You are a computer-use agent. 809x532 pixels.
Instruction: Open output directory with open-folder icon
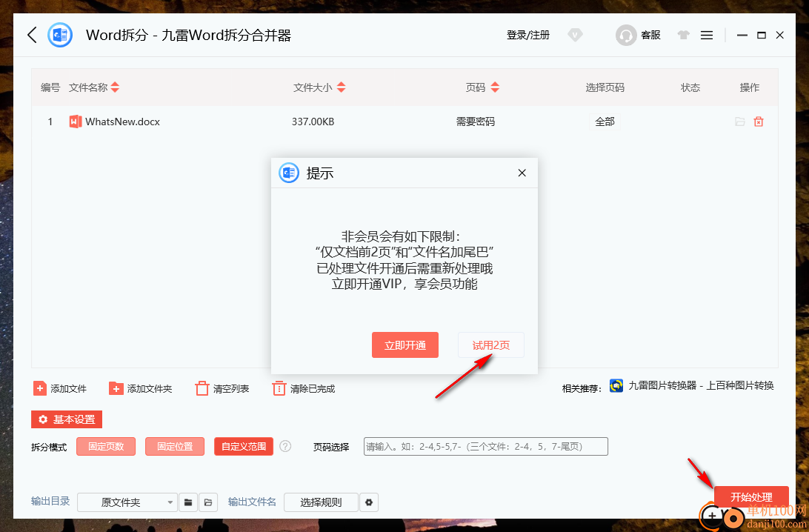[208, 502]
